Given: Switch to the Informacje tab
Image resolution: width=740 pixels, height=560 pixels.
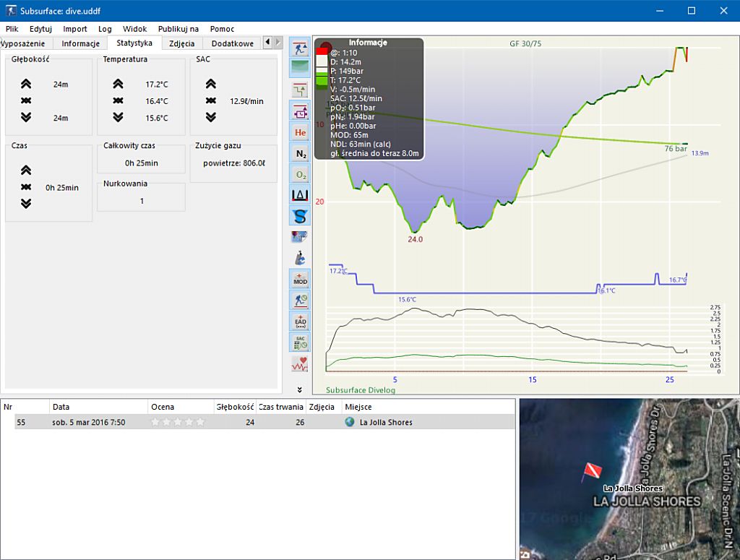Looking at the screenshot, I should coord(80,43).
